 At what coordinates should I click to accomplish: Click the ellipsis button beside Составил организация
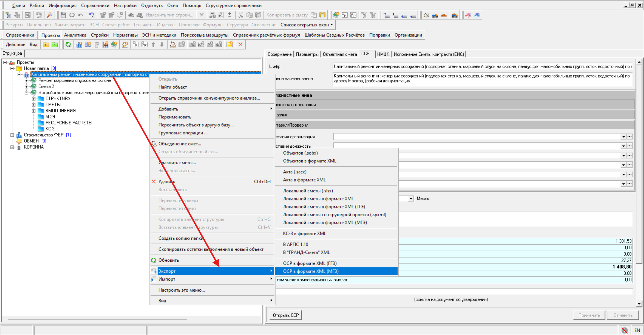629,137
